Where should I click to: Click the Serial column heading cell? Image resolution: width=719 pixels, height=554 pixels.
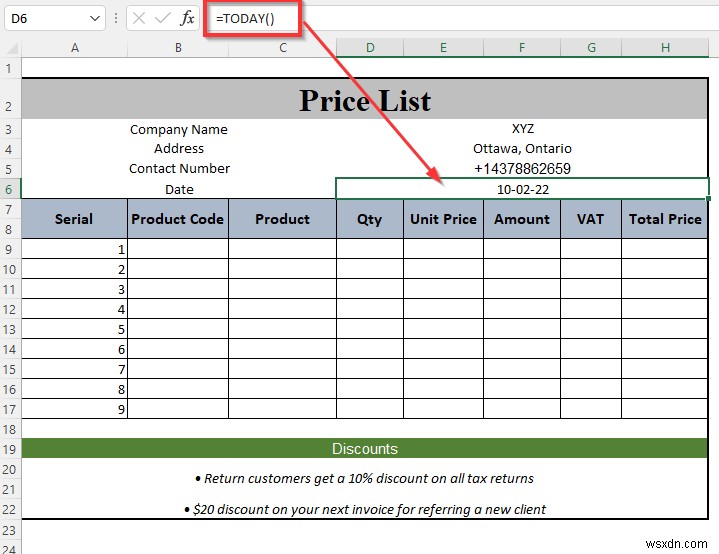[x=74, y=219]
